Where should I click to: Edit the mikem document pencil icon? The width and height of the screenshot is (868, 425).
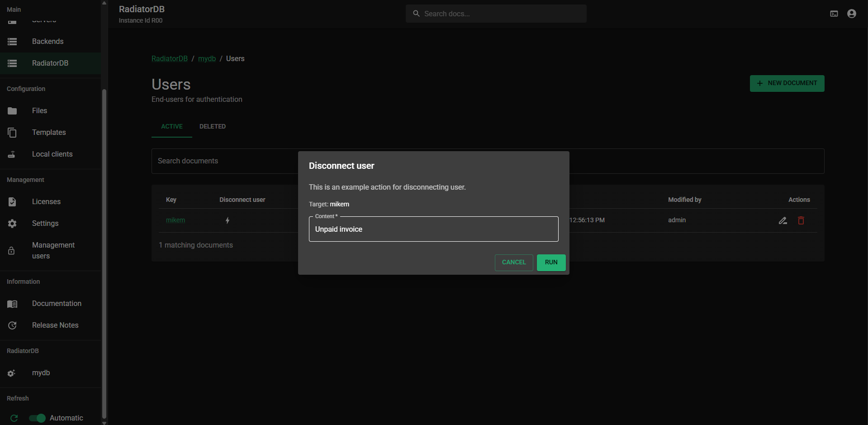[x=783, y=220]
